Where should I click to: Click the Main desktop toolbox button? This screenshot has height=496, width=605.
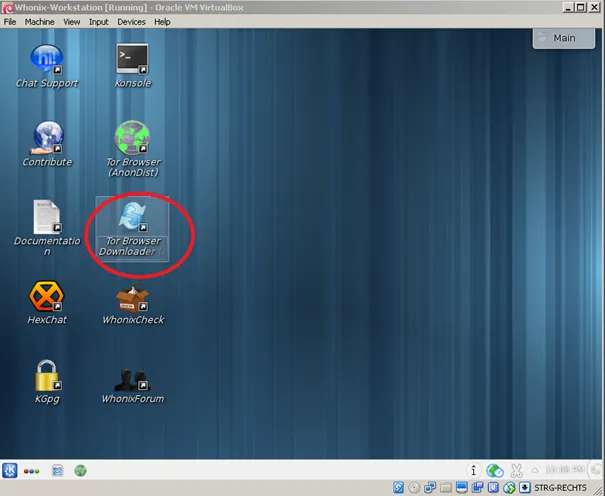click(564, 38)
